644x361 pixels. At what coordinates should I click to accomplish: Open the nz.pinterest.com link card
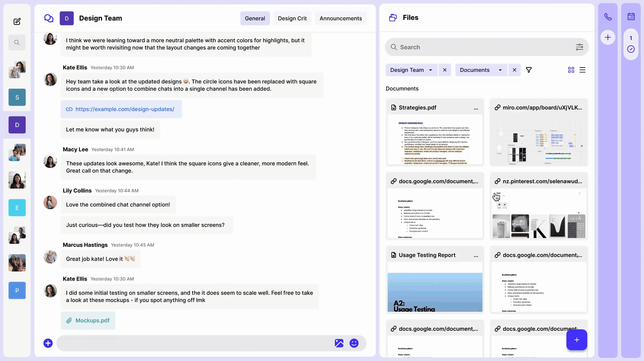(x=539, y=206)
